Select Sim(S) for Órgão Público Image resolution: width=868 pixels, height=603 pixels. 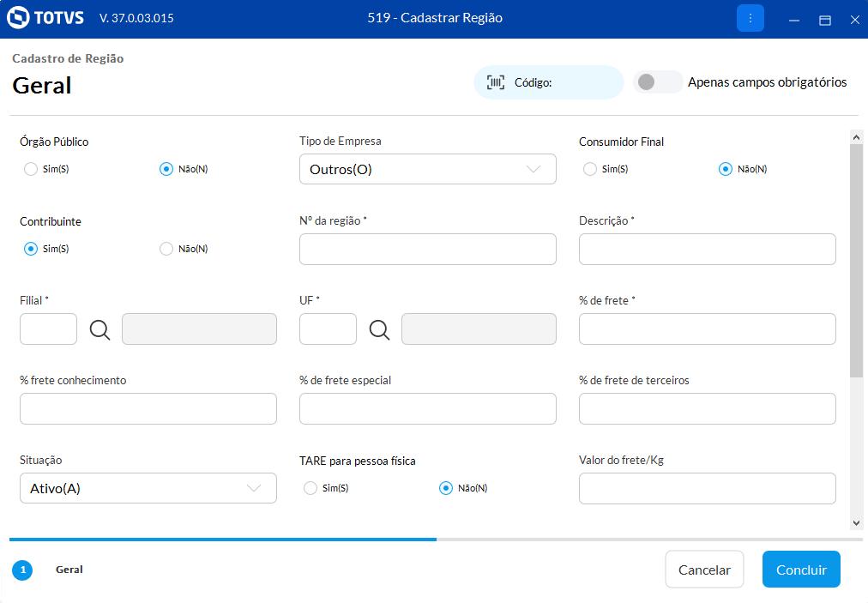pyautogui.click(x=32, y=169)
